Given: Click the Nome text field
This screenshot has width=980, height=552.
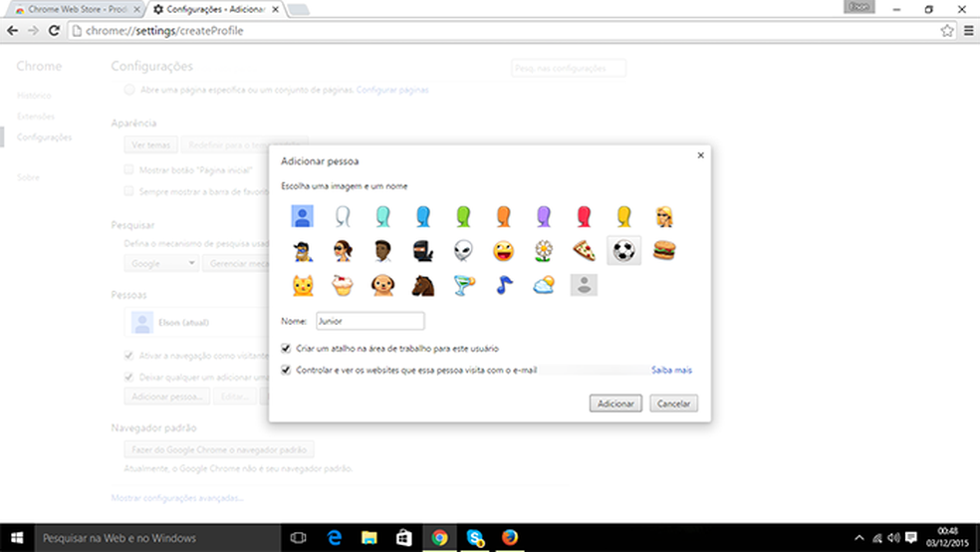Looking at the screenshot, I should click(370, 321).
